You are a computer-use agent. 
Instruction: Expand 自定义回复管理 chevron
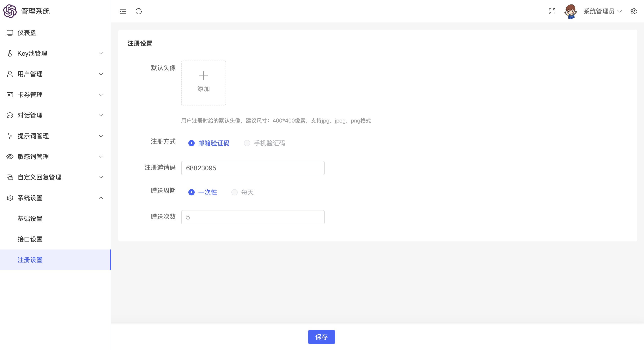[101, 177]
